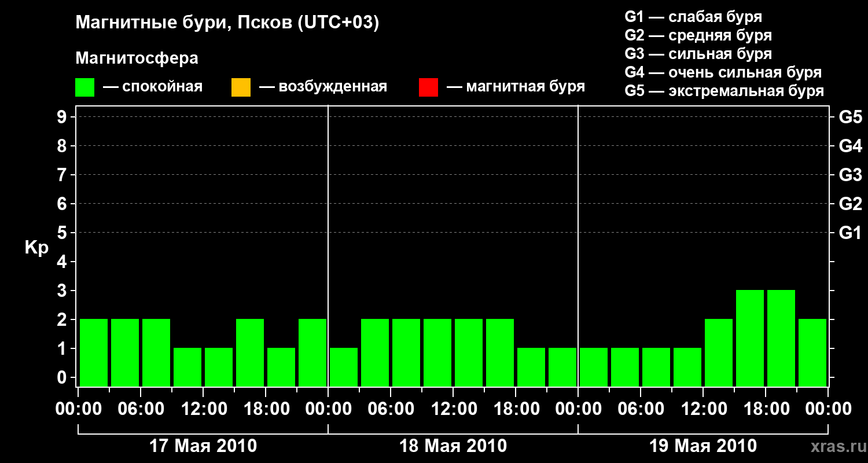Click the '06:00' tick label under 19 Мая
The image size is (868, 463).
[641, 409]
